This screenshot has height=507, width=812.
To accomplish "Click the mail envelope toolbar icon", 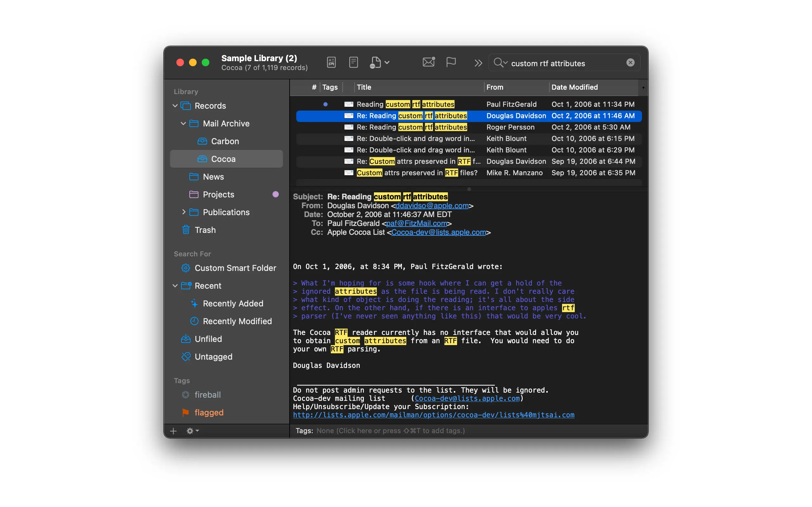I will (429, 62).
